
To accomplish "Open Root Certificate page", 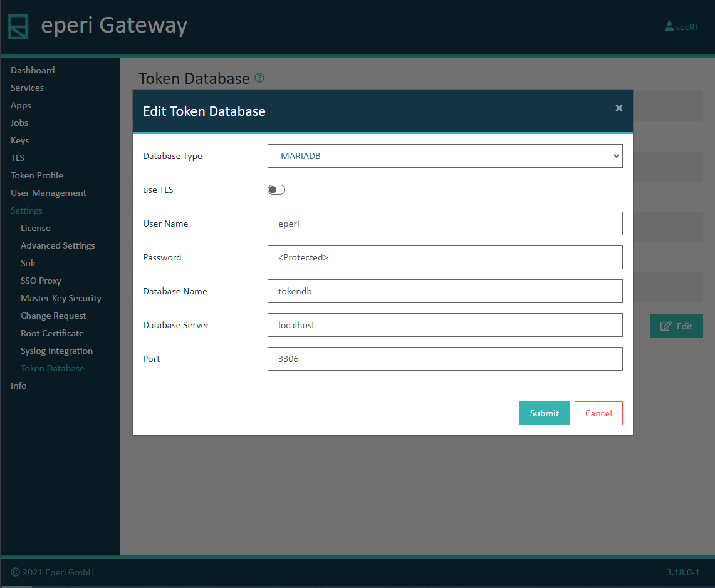I will (x=53, y=333).
